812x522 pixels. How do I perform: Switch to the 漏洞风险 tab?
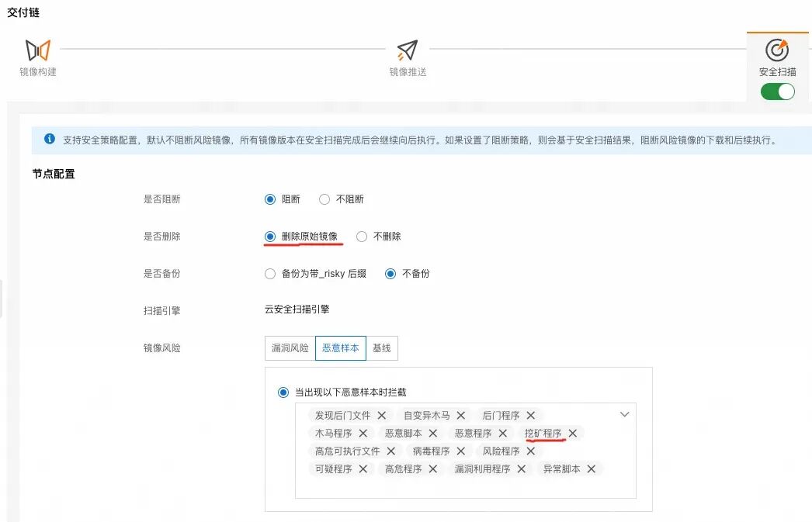pyautogui.click(x=289, y=347)
